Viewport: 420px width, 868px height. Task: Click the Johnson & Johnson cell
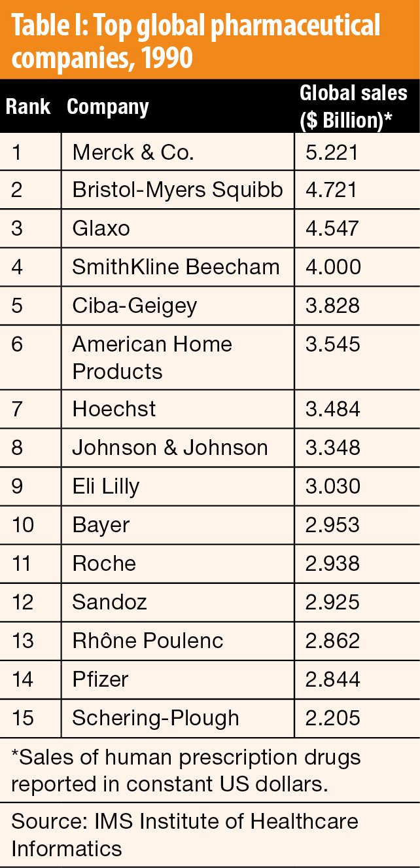pyautogui.click(x=177, y=448)
